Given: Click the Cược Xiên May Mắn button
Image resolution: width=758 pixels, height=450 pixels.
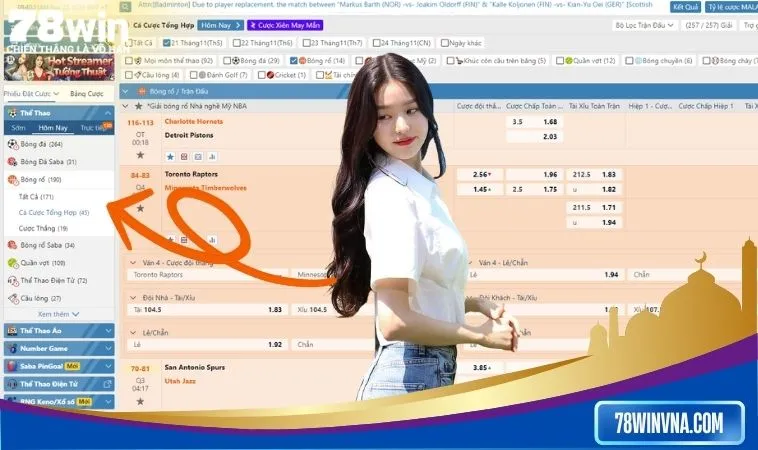Looking at the screenshot, I should (x=285, y=25).
